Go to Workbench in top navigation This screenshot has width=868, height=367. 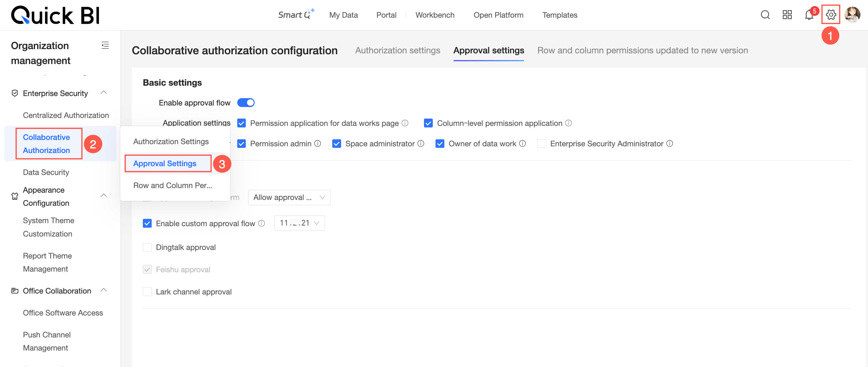point(435,15)
